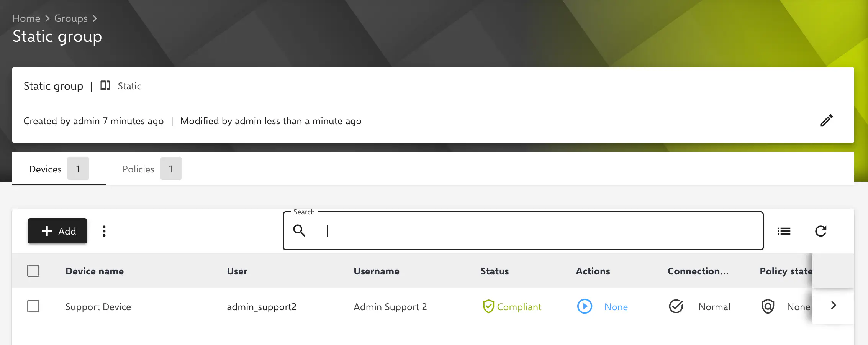The width and height of the screenshot is (868, 345).
Task: Click the Admin Support 2 username cell
Action: click(390, 307)
